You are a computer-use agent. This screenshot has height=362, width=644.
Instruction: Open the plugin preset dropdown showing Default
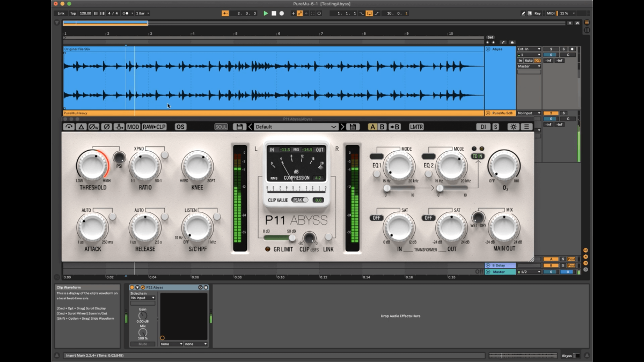(x=296, y=127)
